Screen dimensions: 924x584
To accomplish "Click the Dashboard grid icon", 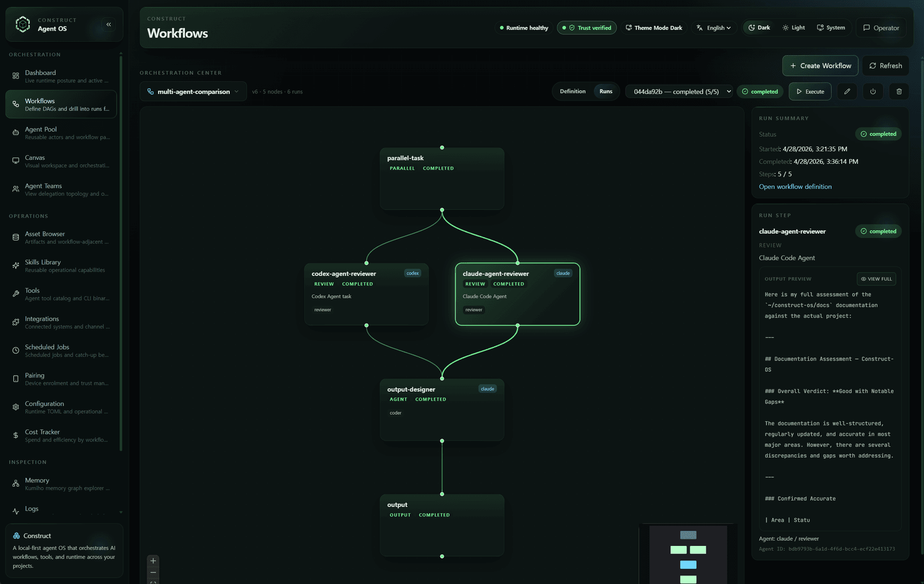I will point(16,76).
